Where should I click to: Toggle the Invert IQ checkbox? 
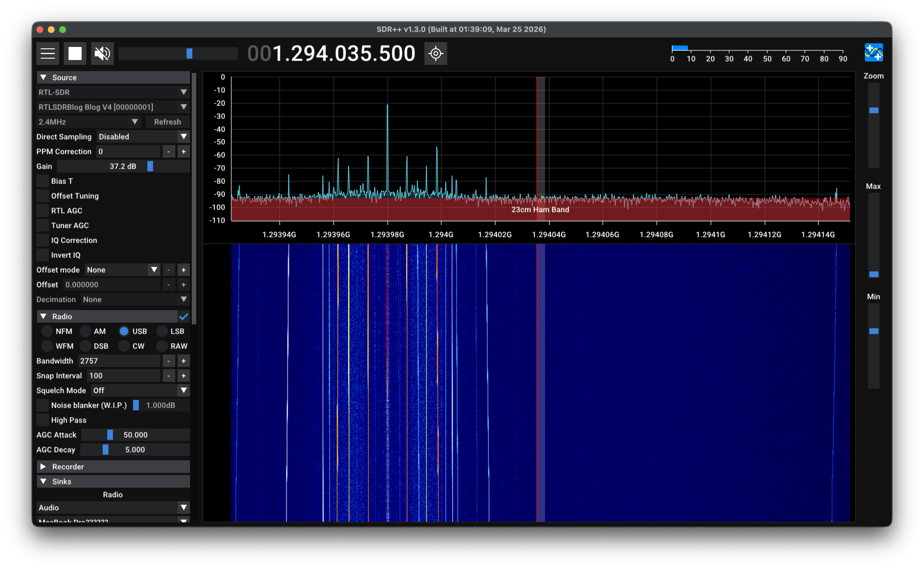point(43,255)
